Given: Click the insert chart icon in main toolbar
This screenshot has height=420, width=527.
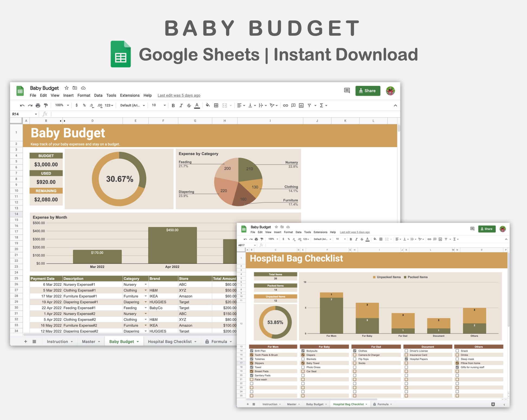Looking at the screenshot, I should [x=301, y=105].
